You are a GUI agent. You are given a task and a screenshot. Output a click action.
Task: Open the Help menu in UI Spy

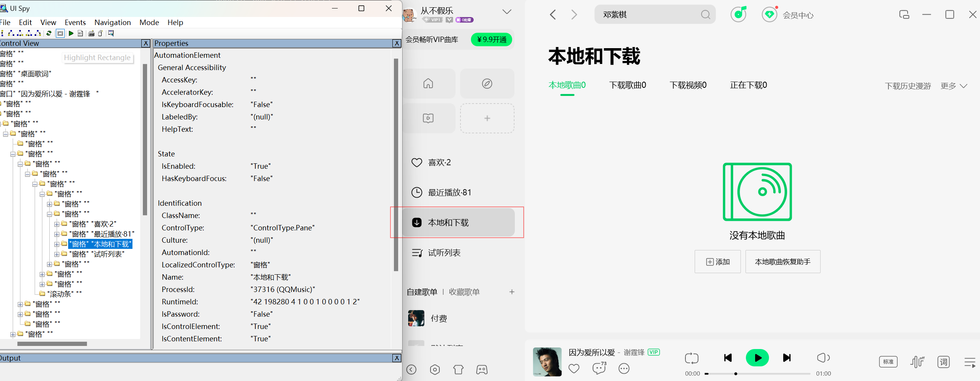[175, 22]
